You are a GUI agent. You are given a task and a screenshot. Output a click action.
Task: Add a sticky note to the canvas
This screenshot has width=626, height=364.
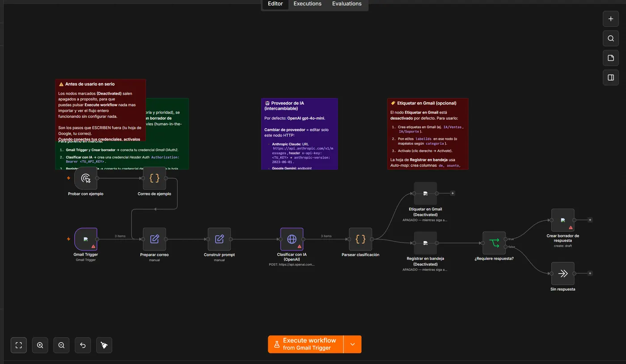point(611,58)
